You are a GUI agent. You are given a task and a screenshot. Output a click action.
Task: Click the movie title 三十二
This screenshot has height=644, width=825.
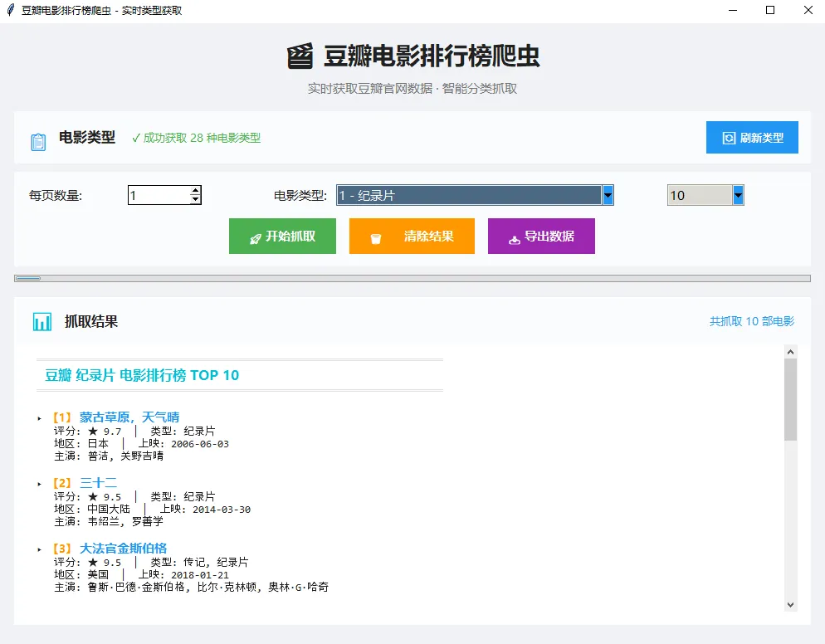[99, 483]
